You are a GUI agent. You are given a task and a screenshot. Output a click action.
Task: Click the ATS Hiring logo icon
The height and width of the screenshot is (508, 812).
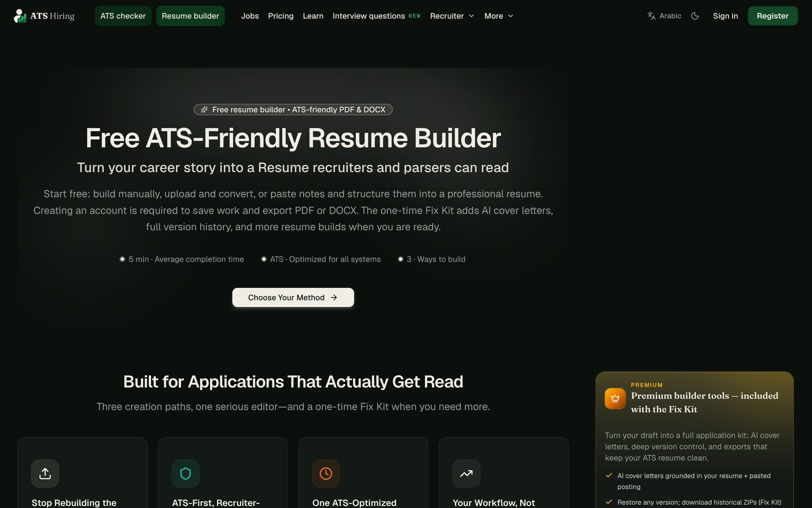pos(20,16)
